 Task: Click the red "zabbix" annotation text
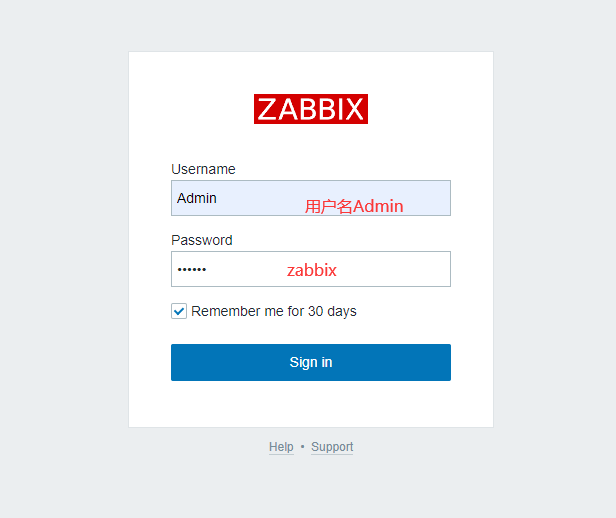point(312,270)
